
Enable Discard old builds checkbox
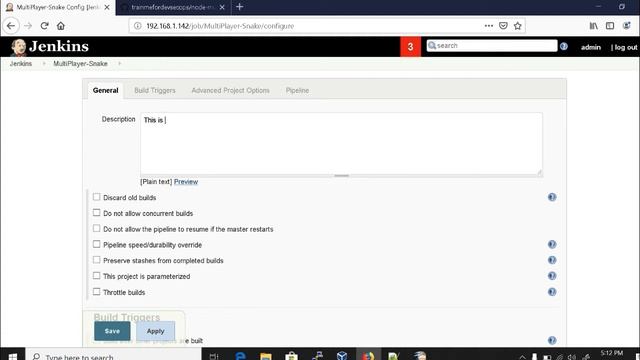pos(96,197)
